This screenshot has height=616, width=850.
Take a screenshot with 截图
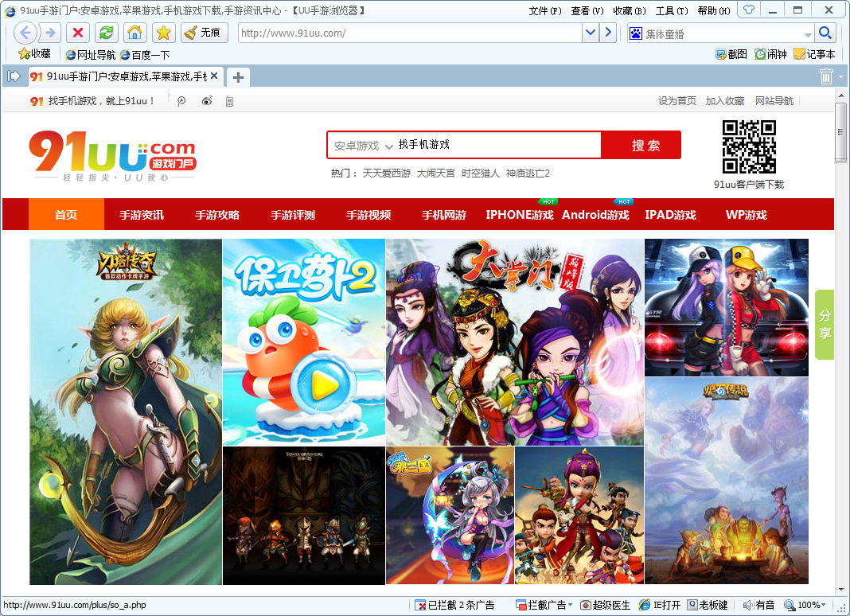pos(731,54)
